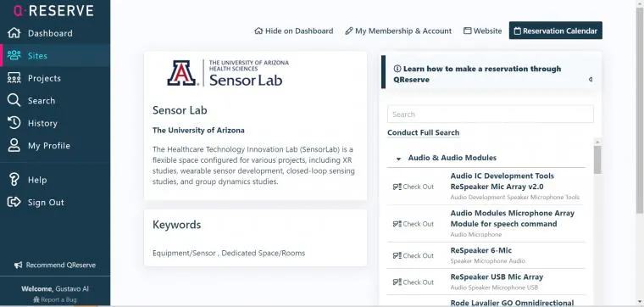Click the Sites people icon
This screenshot has width=644, height=307.
click(14, 55)
